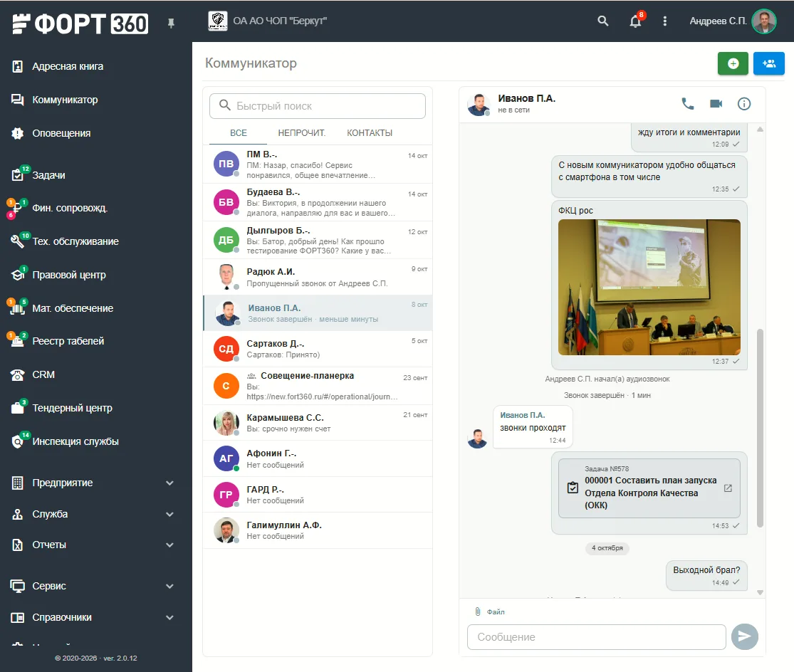Screen dimensions: 794x672
Task: Expand the Справочники menu chevron
Action: [x=169, y=617]
